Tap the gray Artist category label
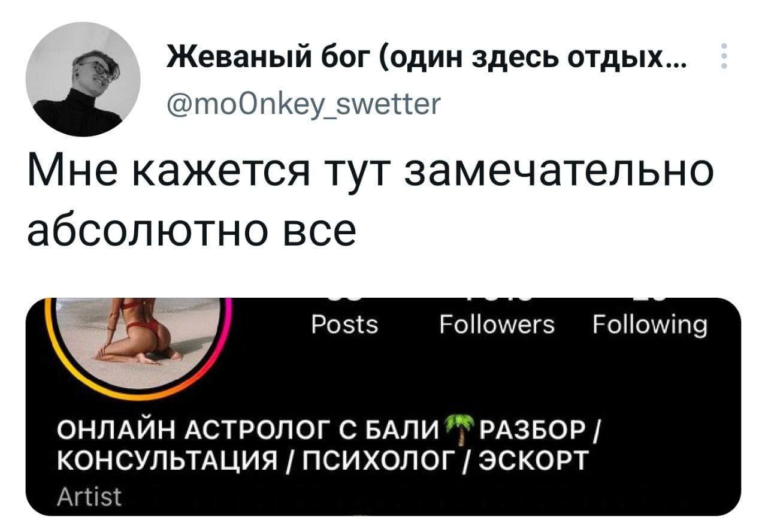Image resolution: width=765 pixels, height=532 pixels. [x=89, y=497]
